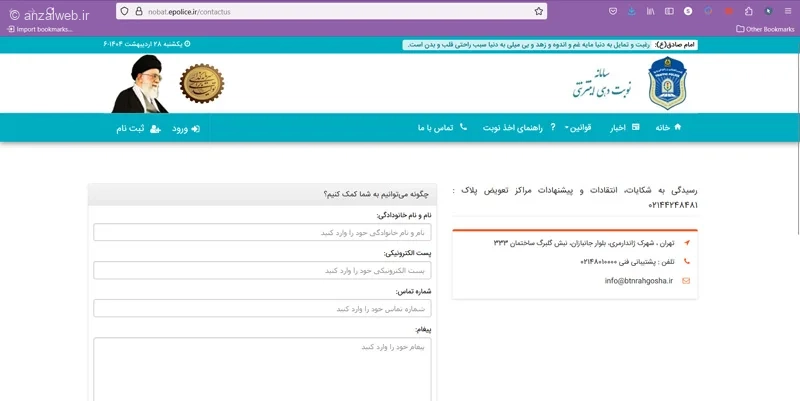Open the Downloads arrow icon
This screenshot has height=401, width=800.
pyautogui.click(x=632, y=11)
